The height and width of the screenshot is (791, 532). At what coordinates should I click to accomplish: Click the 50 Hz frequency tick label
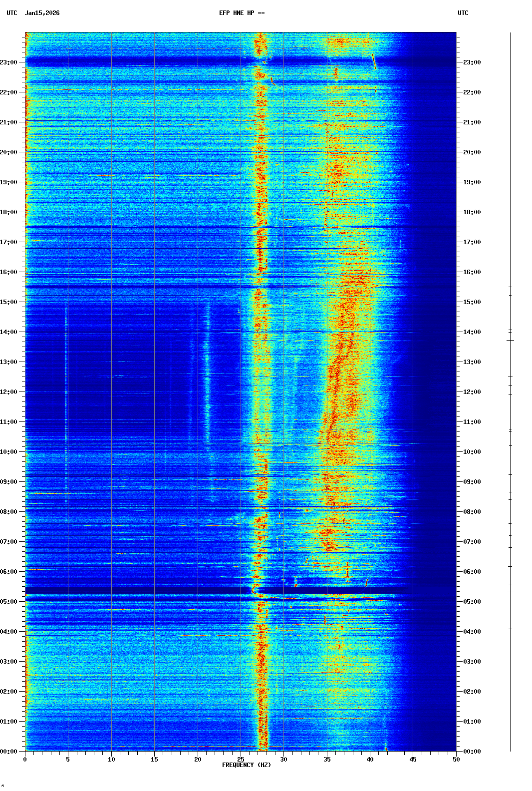456,760
